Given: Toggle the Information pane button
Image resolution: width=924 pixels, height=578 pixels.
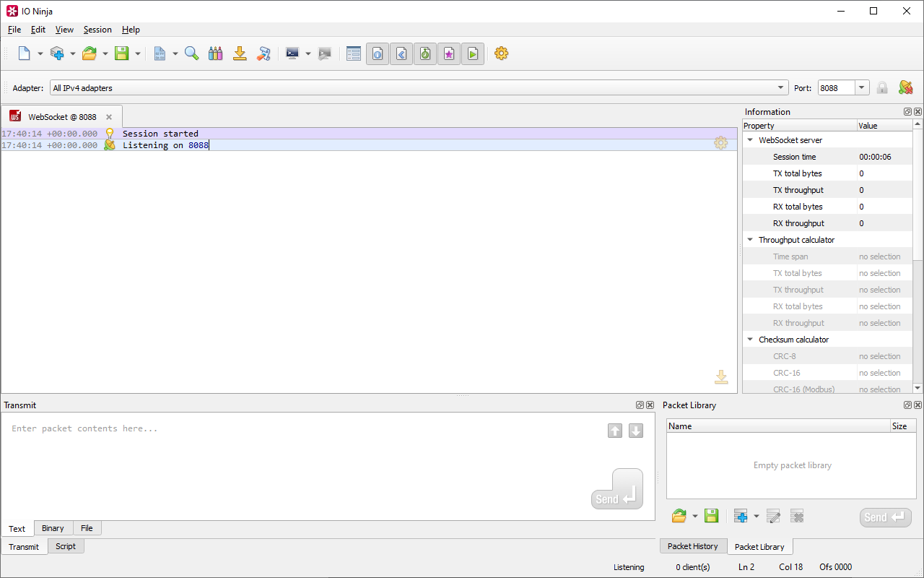Looking at the screenshot, I should pyautogui.click(x=378, y=54).
